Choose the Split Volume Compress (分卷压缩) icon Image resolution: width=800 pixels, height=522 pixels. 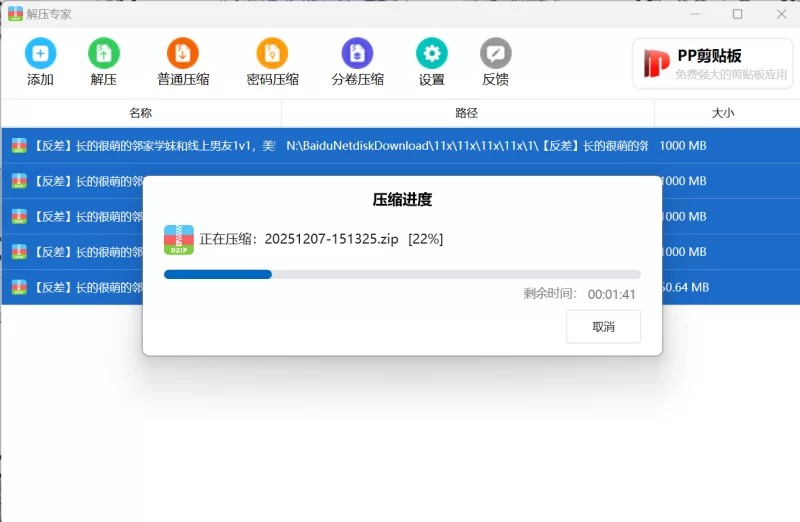click(357, 54)
